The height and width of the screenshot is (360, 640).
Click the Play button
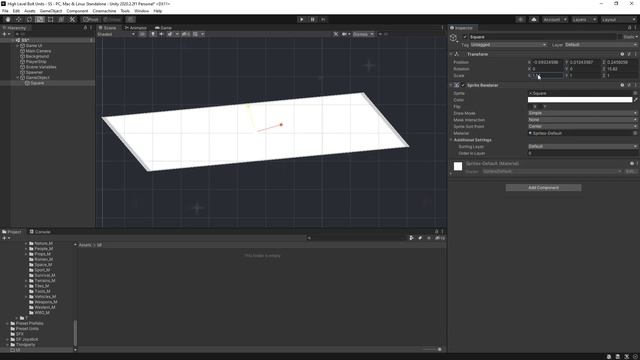click(x=301, y=19)
